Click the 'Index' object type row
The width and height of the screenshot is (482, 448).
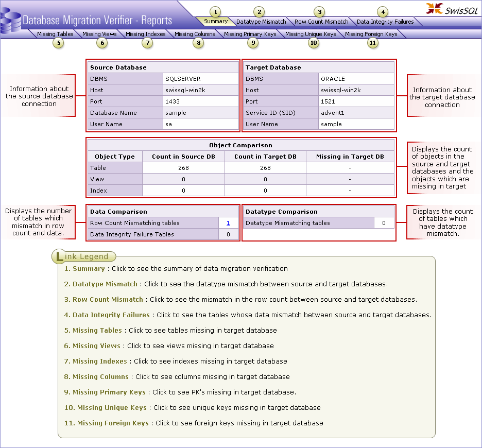coord(240,191)
